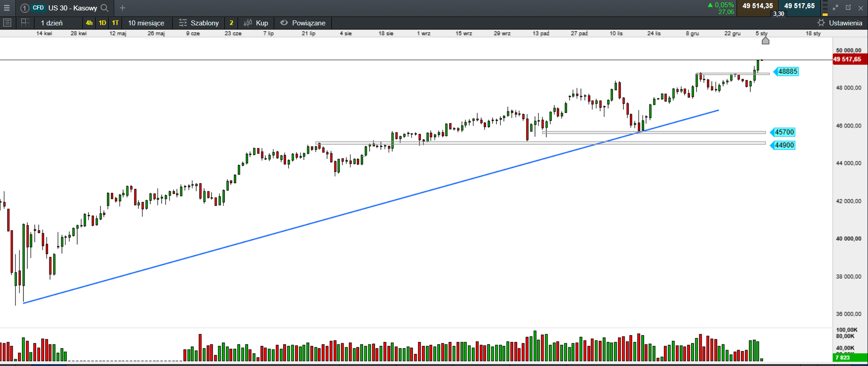Click the red current price tag 49 517,65
868x366 pixels.
[x=849, y=59]
